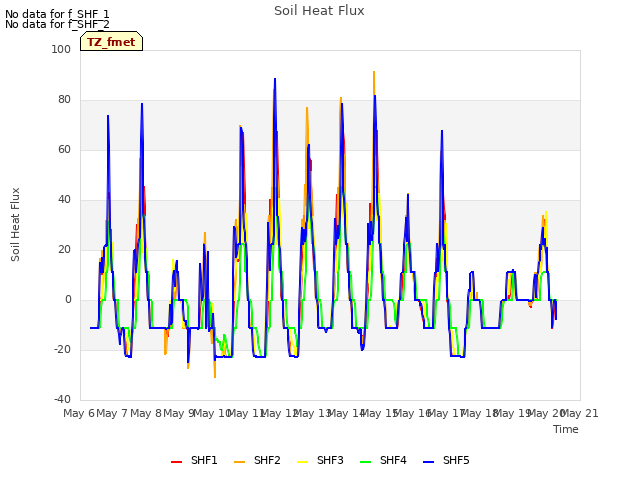This screenshot has width=640, height=480.
Task: Click the May 8 x-axis label
Action: click(x=146, y=413)
